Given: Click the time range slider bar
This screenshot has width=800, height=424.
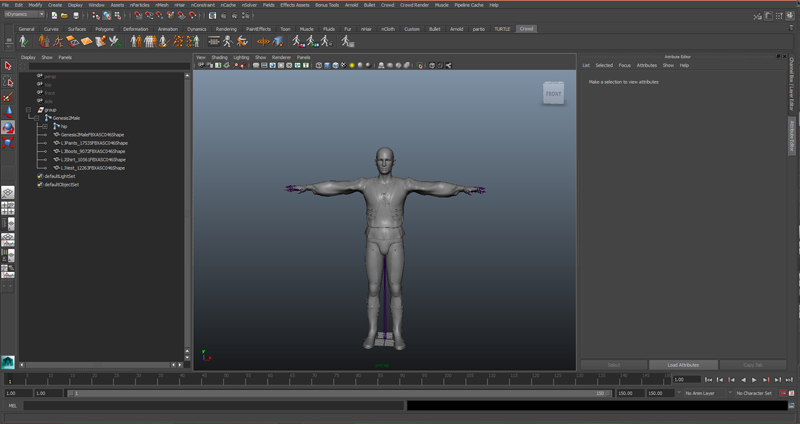Looking at the screenshot, I should point(340,393).
